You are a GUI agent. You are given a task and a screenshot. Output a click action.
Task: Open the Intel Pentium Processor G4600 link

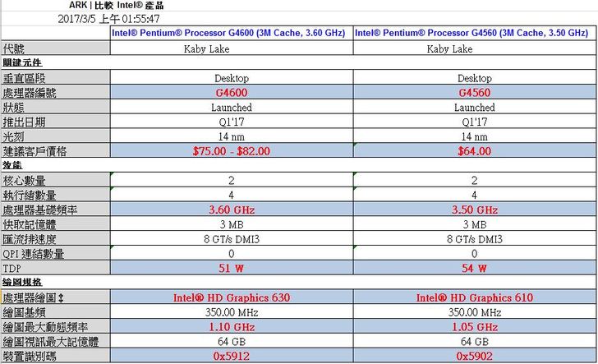pos(228,33)
